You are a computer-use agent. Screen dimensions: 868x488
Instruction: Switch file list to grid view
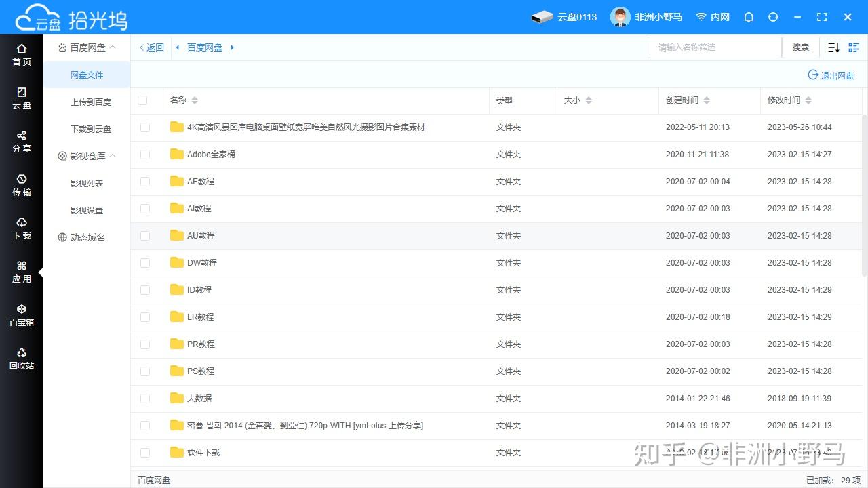tap(854, 47)
